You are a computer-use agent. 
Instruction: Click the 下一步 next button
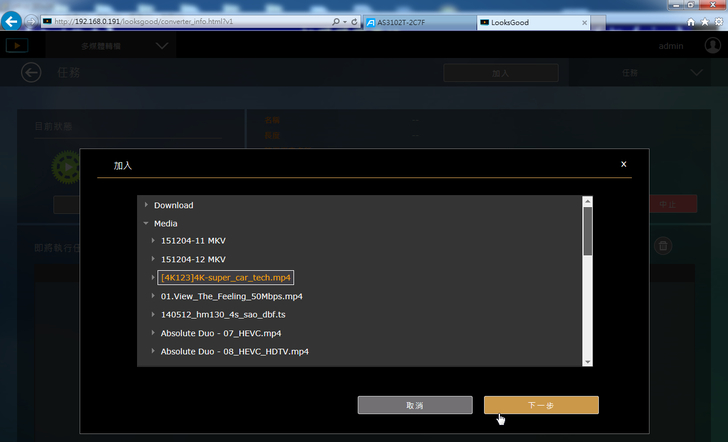541,405
